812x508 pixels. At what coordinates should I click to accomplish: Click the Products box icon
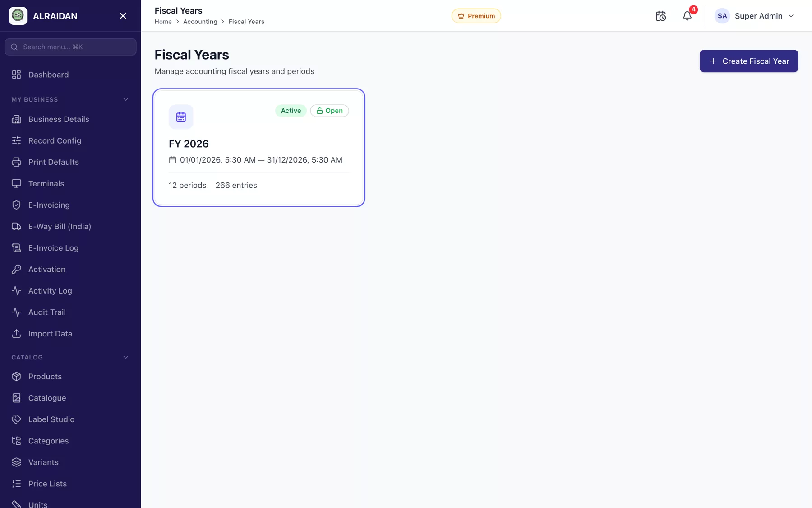click(16, 377)
